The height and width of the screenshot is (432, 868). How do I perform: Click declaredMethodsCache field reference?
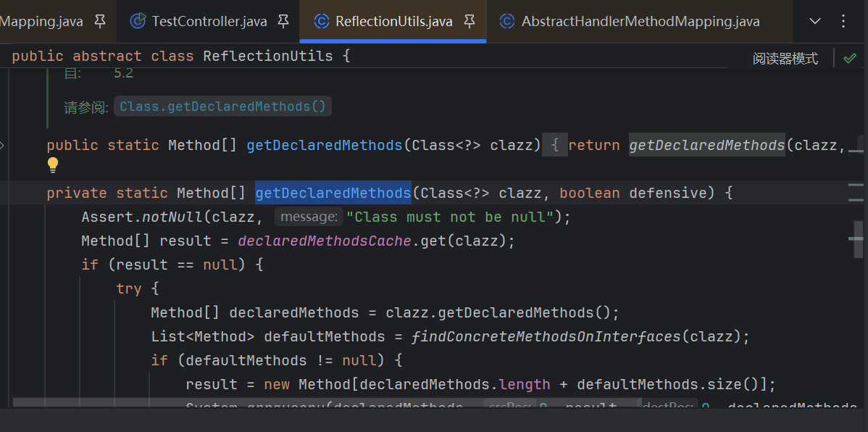325,241
